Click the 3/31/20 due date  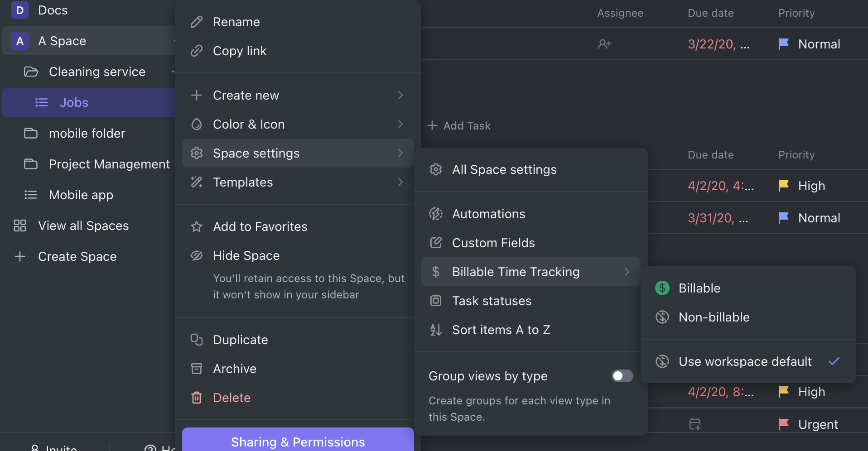[x=718, y=218]
